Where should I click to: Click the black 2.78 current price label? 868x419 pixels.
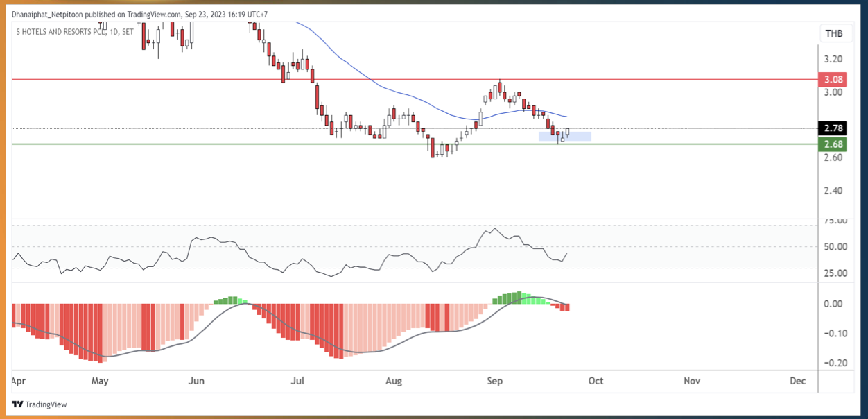pos(834,128)
